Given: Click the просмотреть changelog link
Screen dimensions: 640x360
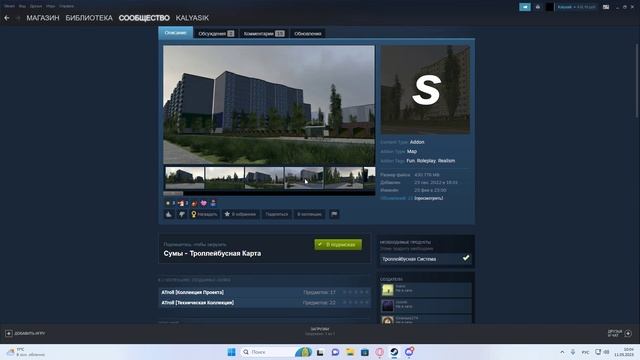Looking at the screenshot, I should tap(429, 198).
